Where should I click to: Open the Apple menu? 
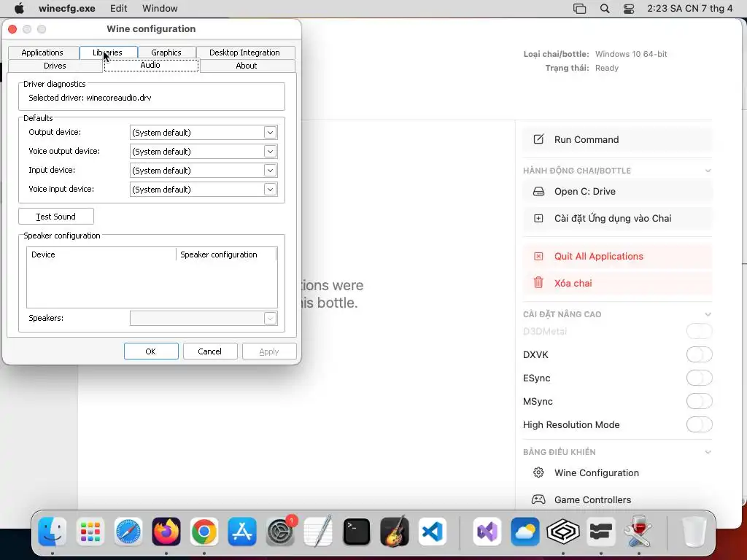click(x=19, y=9)
